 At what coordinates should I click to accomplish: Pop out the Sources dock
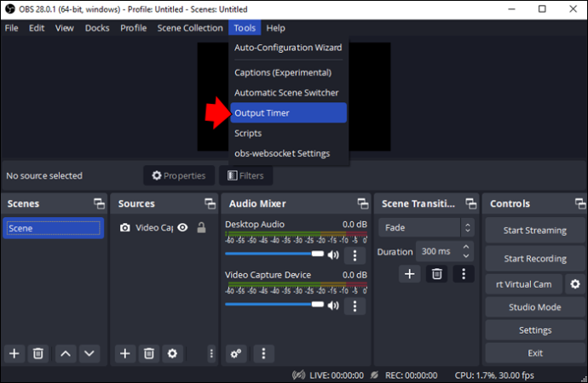210,203
